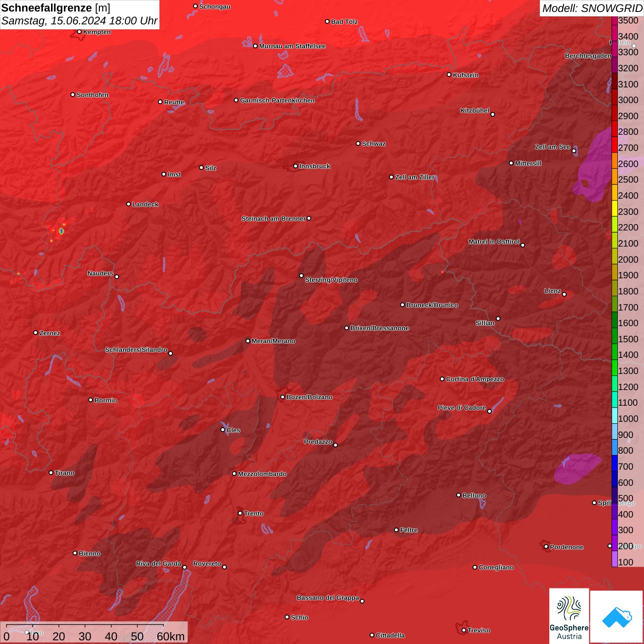644x644 pixels.
Task: Click the Kufstein city marker dot
Action: (x=449, y=75)
